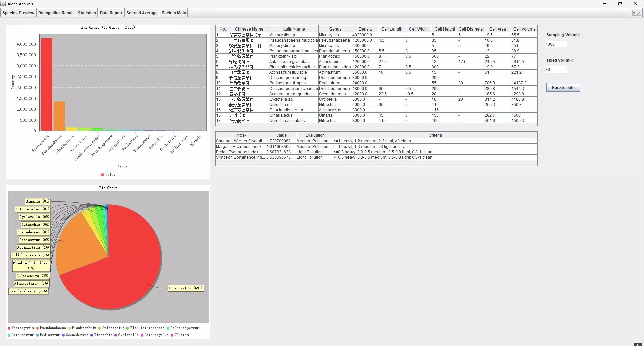Click the Cell Length column header

pyautogui.click(x=391, y=29)
